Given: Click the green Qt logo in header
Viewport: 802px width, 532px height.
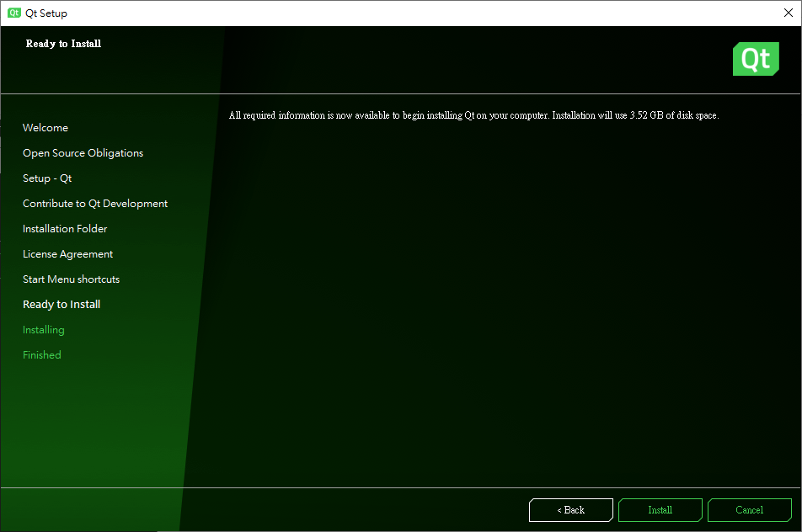Looking at the screenshot, I should 756,59.
